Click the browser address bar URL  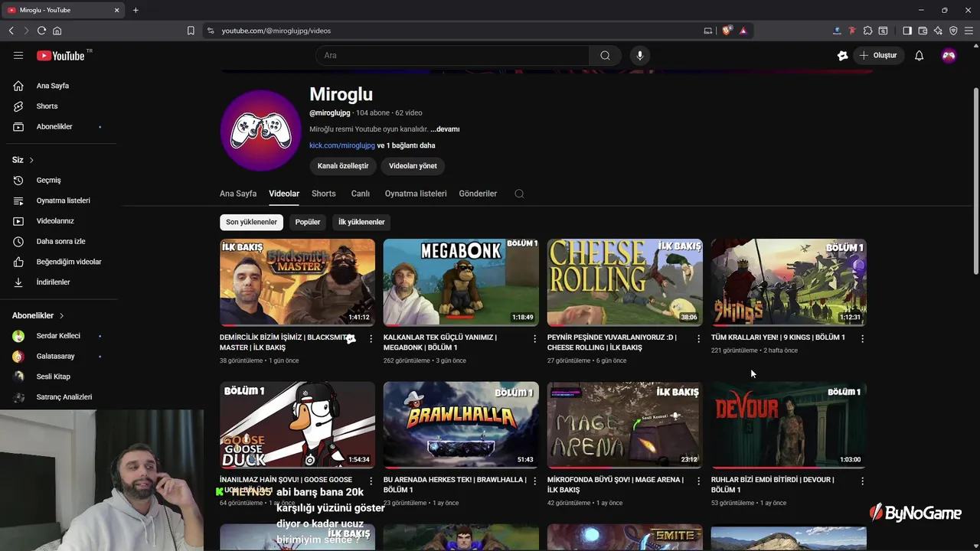[276, 31]
